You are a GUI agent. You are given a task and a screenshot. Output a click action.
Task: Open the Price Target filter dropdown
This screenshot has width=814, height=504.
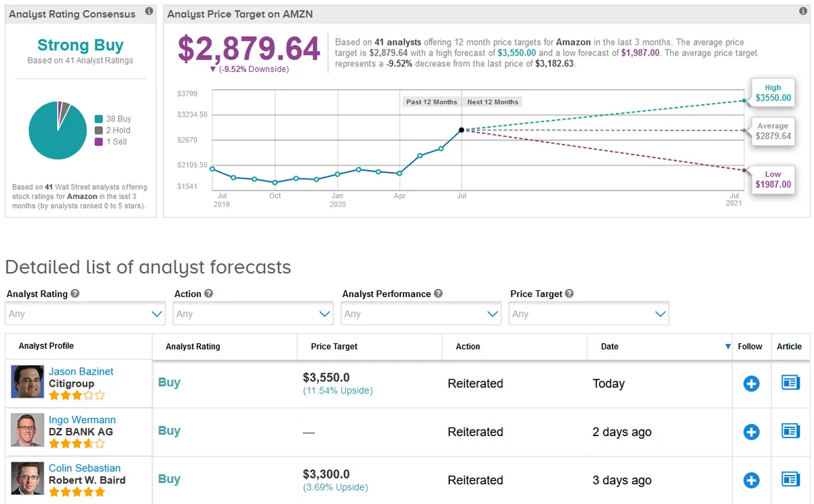point(588,313)
